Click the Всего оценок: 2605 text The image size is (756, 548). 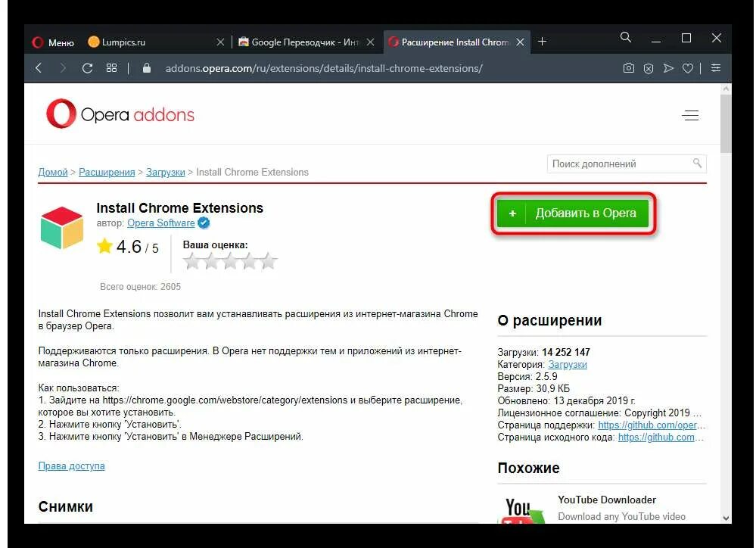coord(140,287)
